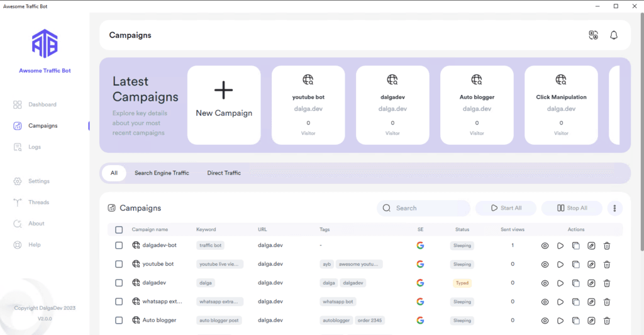Click the Sent views column header
Image resolution: width=644 pixels, height=335 pixels.
513,230
